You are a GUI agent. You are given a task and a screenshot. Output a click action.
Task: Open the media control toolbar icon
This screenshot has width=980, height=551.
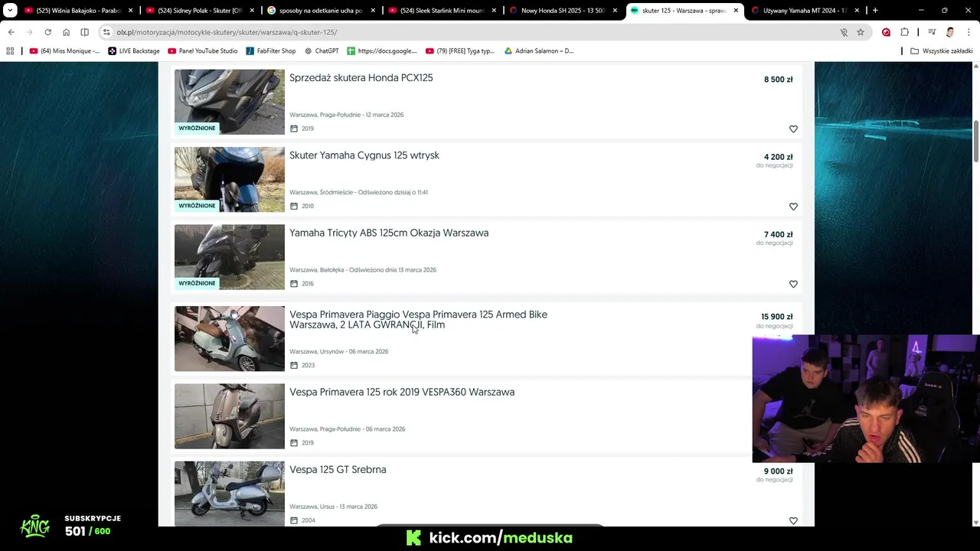pyautogui.click(x=932, y=32)
